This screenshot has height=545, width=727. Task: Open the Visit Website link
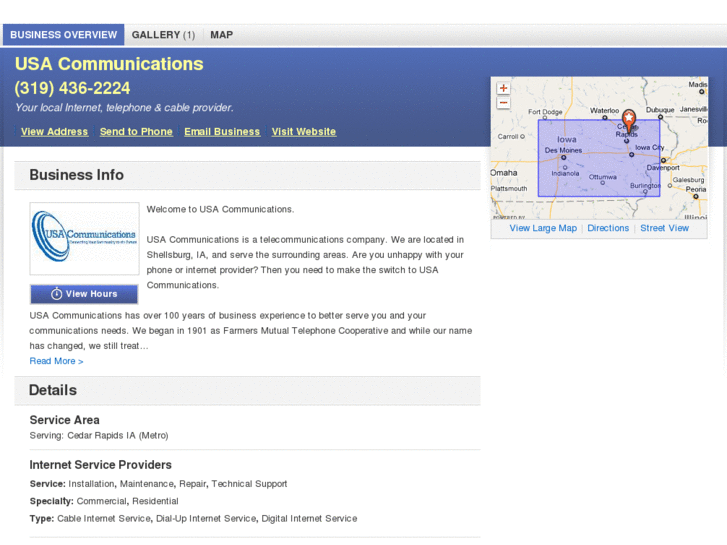point(304,132)
